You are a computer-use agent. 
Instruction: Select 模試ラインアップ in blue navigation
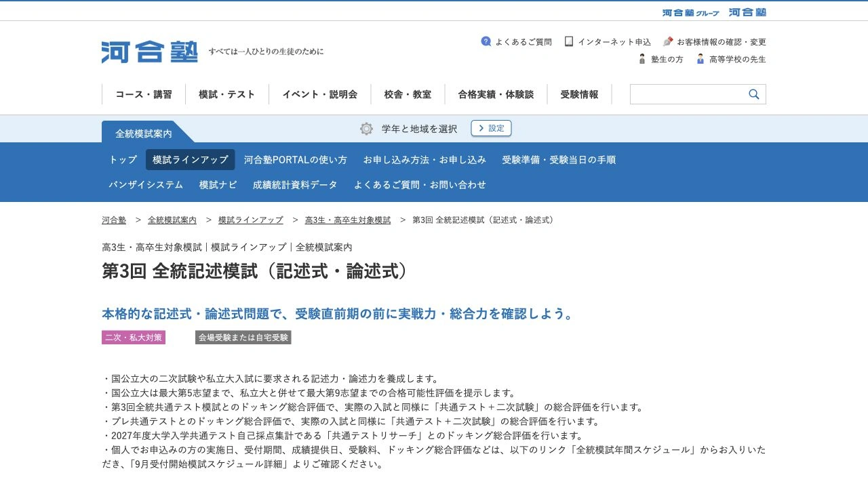[x=191, y=160]
